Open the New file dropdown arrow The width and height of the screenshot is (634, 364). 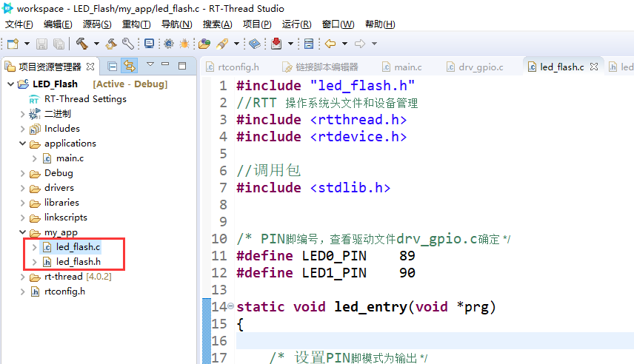coord(27,44)
